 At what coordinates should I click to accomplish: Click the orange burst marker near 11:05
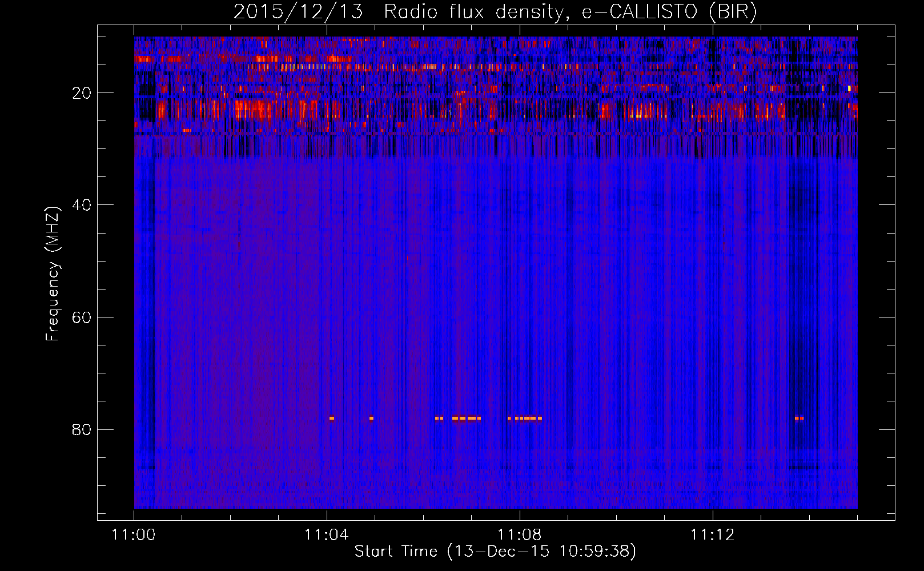[371, 418]
